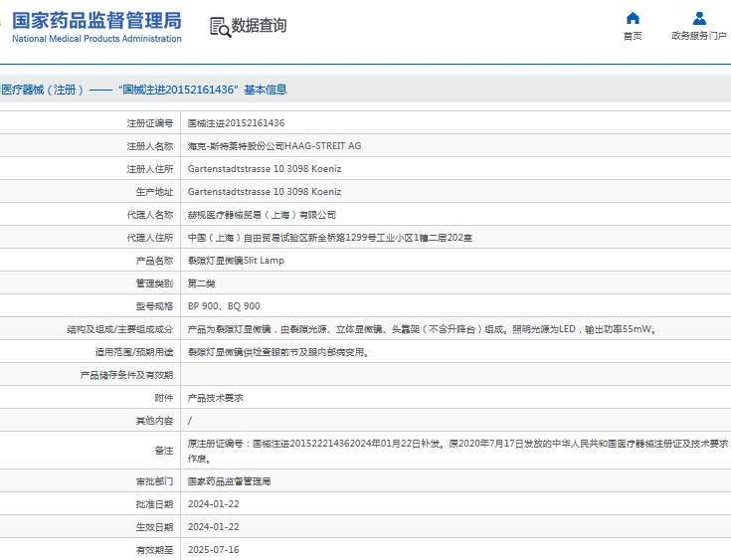Click the 其他内容 label
This screenshot has height=560, width=731.
(154, 421)
